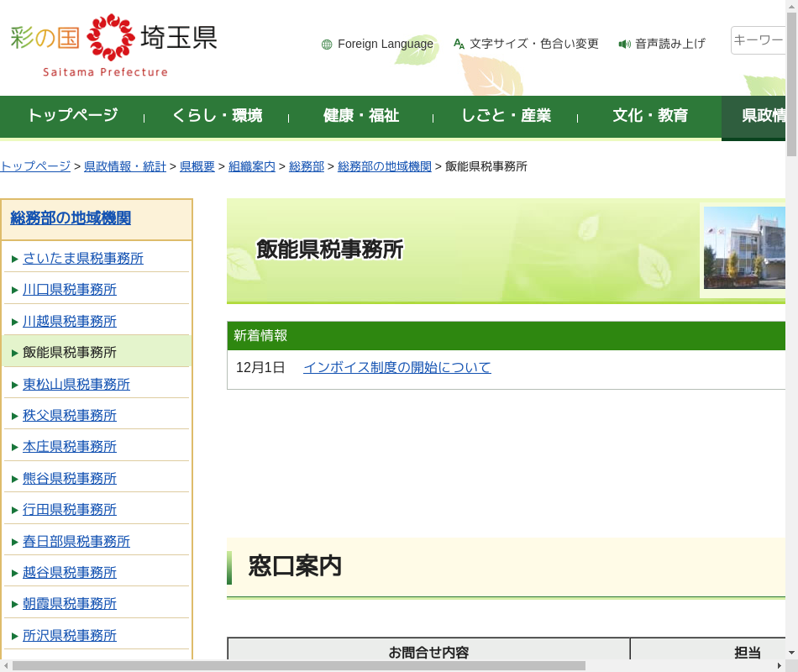This screenshot has width=798, height=672.
Task: Click the 新着情報 section header
Action: (507, 335)
